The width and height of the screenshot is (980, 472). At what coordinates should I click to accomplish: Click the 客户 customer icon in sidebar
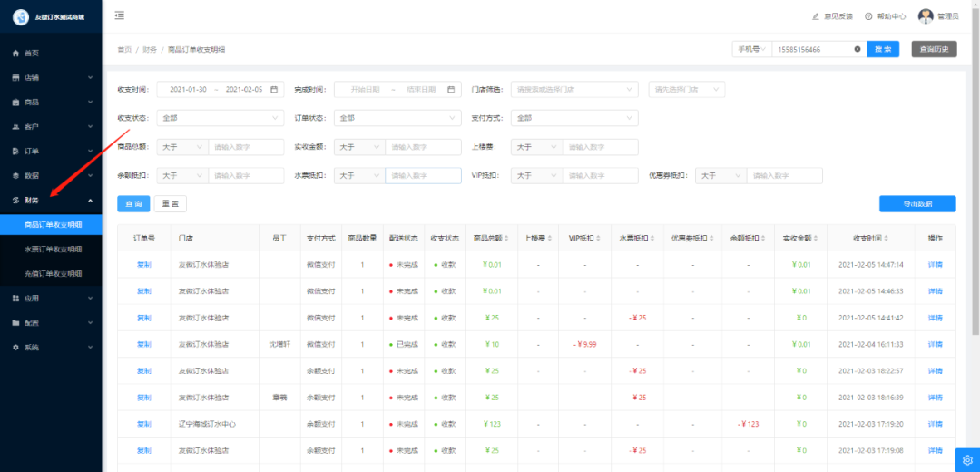(16, 126)
